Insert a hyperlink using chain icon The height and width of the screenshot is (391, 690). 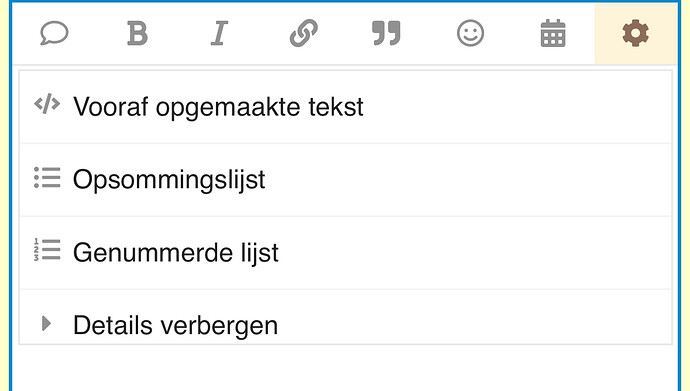(x=304, y=33)
